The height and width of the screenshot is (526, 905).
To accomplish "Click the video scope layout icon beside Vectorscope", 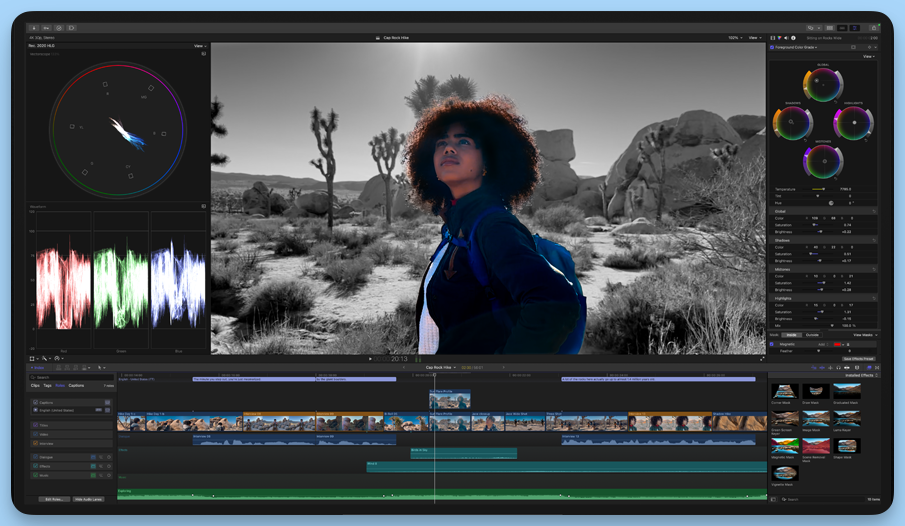I will point(204,54).
